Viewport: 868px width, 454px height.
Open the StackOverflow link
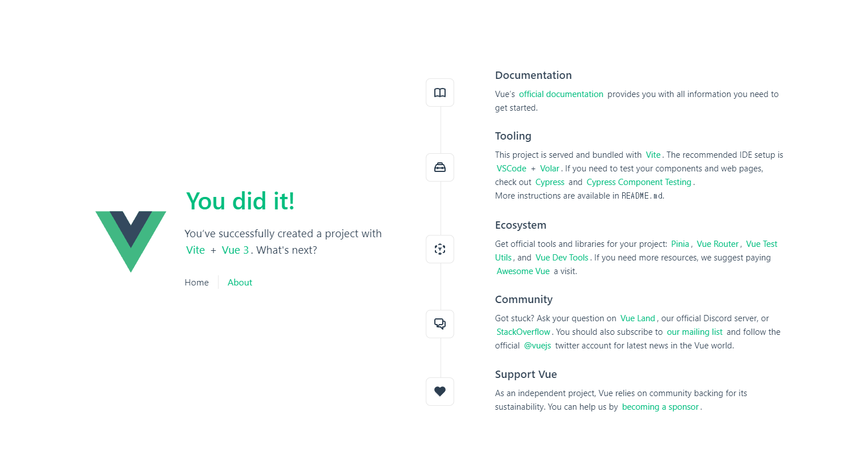point(523,332)
